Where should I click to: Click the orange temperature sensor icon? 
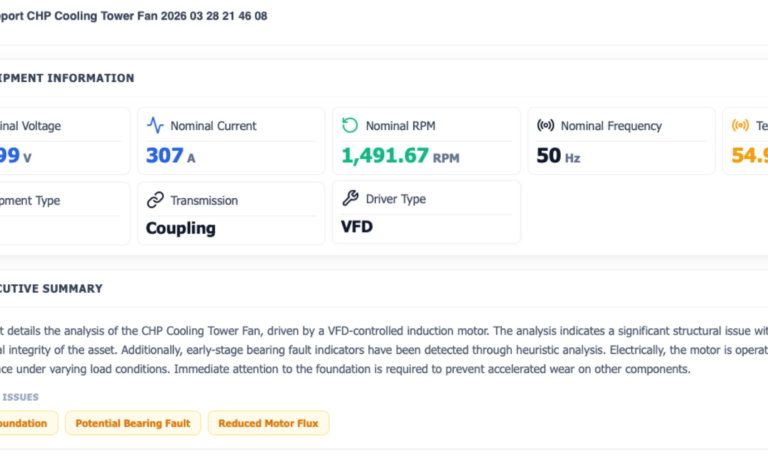pos(740,125)
